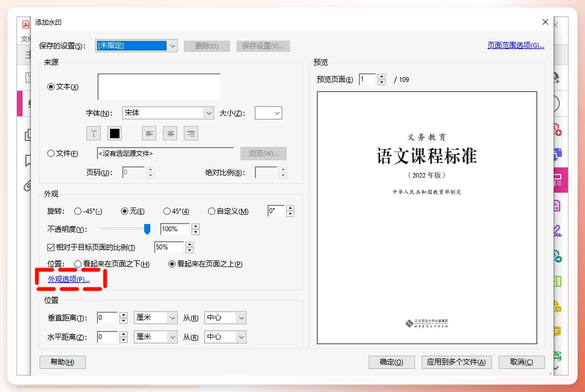Viewport: 585px width, 392px height.
Task: Click the 水平距离 value field
Action: (x=108, y=337)
